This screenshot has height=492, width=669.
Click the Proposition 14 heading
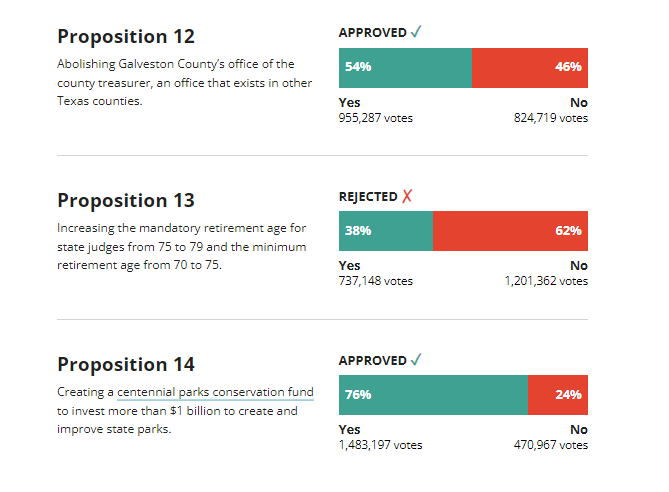126,365
